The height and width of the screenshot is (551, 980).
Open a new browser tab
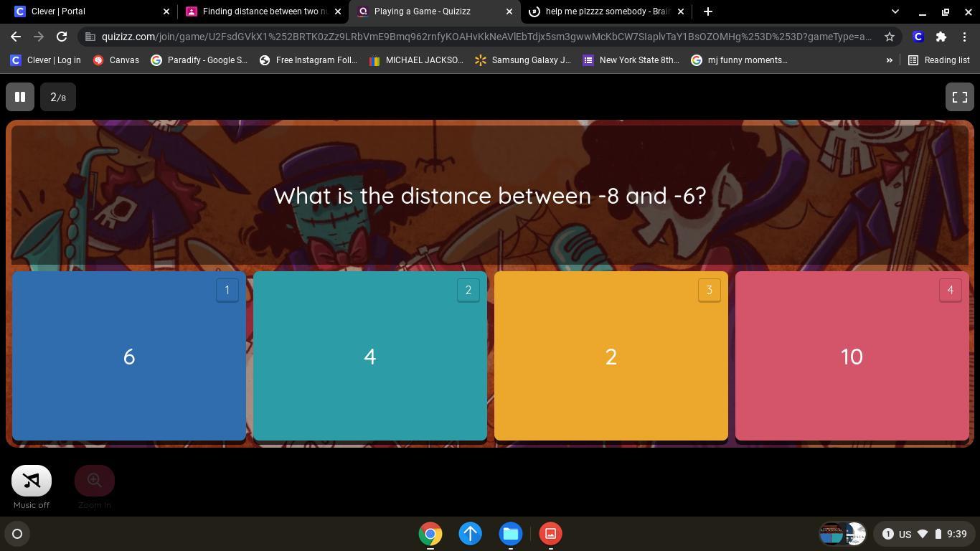(x=708, y=11)
